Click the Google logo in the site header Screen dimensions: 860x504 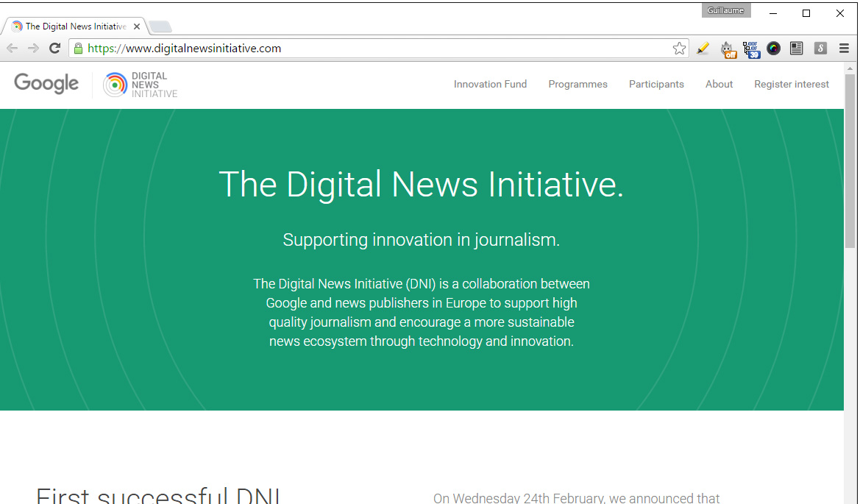pyautogui.click(x=46, y=84)
